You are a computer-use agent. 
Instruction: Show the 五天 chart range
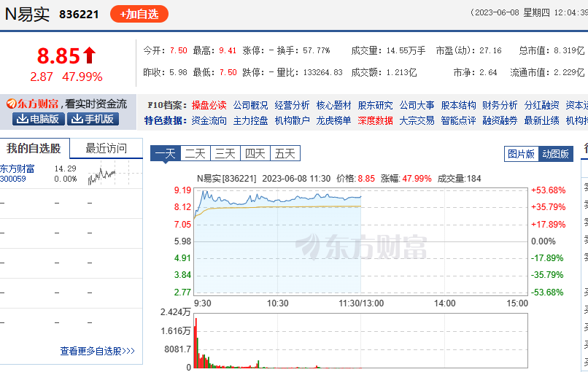tap(285, 153)
